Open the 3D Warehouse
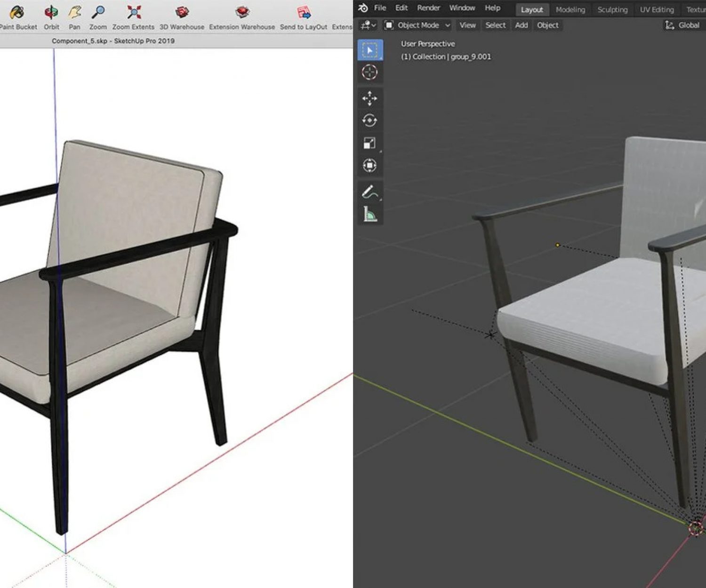The width and height of the screenshot is (706, 588). point(182,12)
